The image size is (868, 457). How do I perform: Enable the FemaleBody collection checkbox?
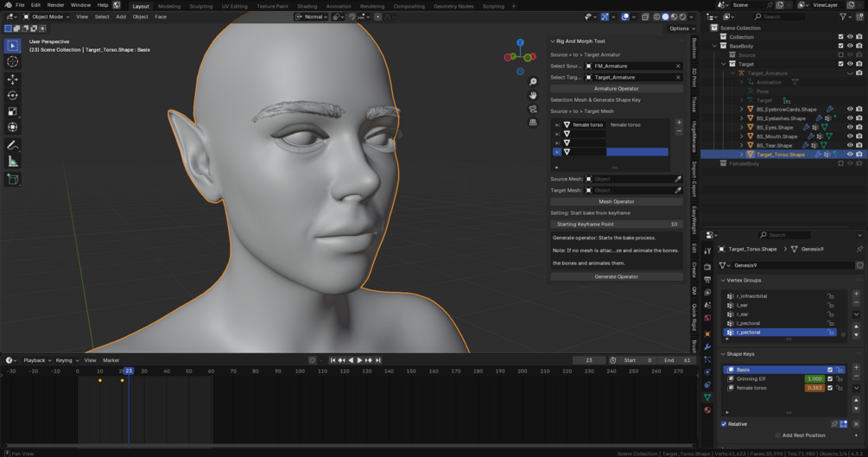(x=840, y=163)
